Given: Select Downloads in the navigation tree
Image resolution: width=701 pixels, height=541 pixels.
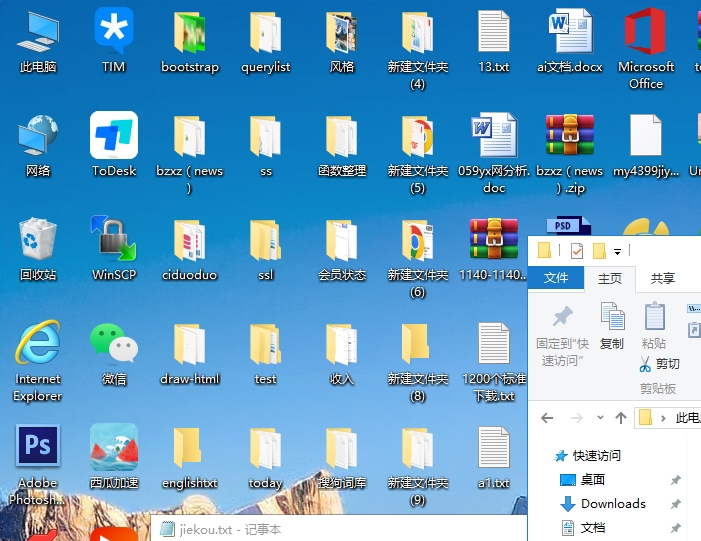Looking at the screenshot, I should tap(603, 504).
